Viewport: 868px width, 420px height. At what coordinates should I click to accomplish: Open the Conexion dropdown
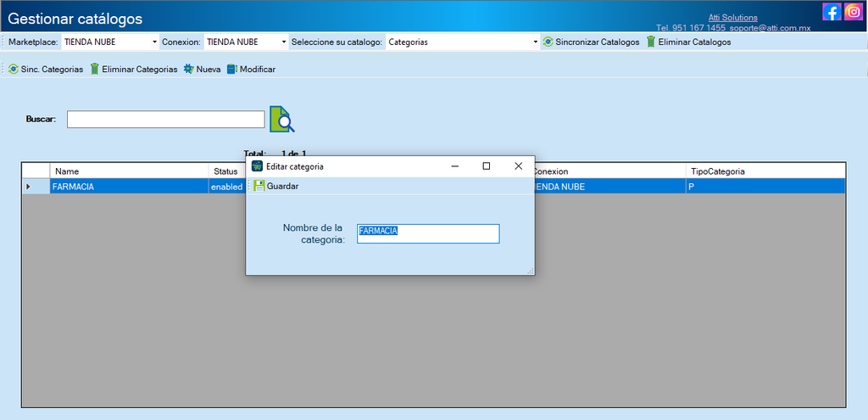tap(284, 42)
